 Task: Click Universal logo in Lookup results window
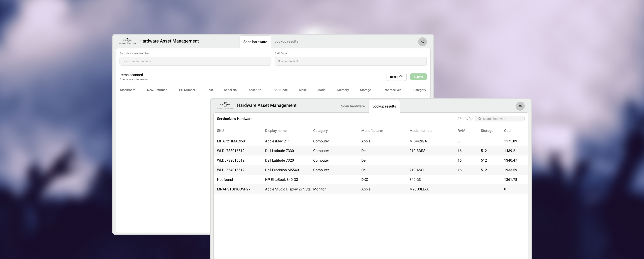point(225,105)
